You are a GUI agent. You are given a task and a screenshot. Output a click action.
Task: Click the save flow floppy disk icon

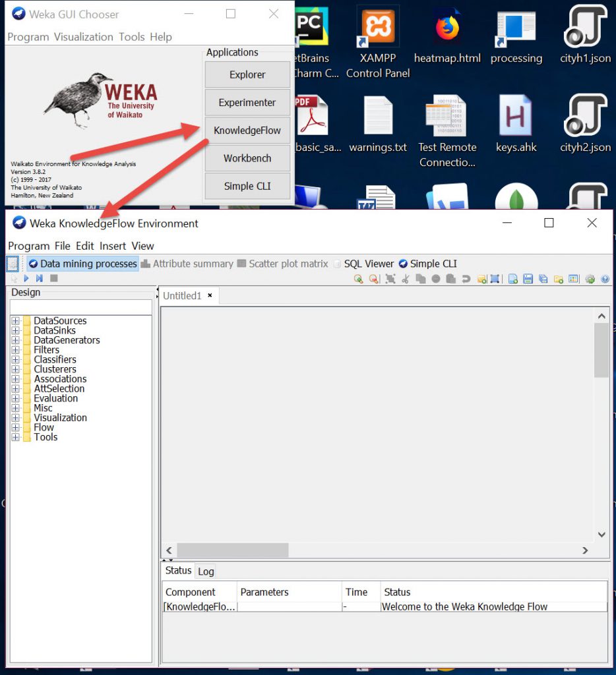click(528, 279)
